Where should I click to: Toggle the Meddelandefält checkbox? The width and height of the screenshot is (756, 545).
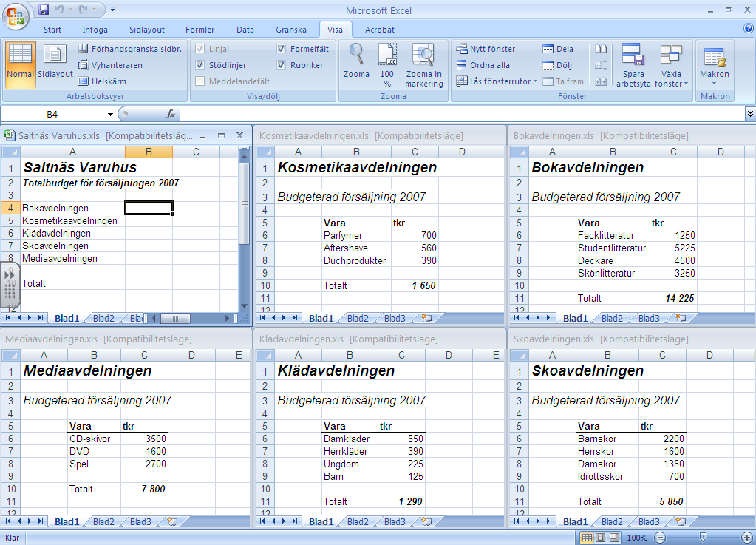tap(200, 81)
